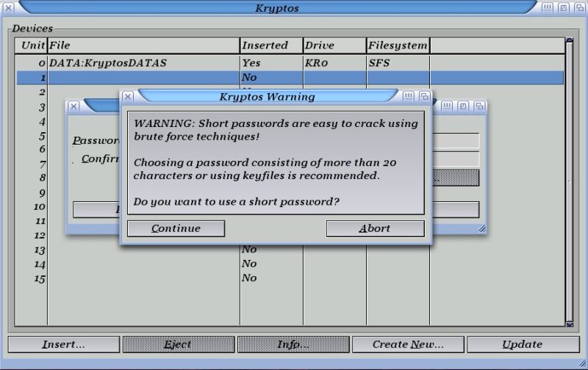Viewport: 588px width, 370px height.
Task: Select unit 14 row in device list
Action: pos(290,264)
